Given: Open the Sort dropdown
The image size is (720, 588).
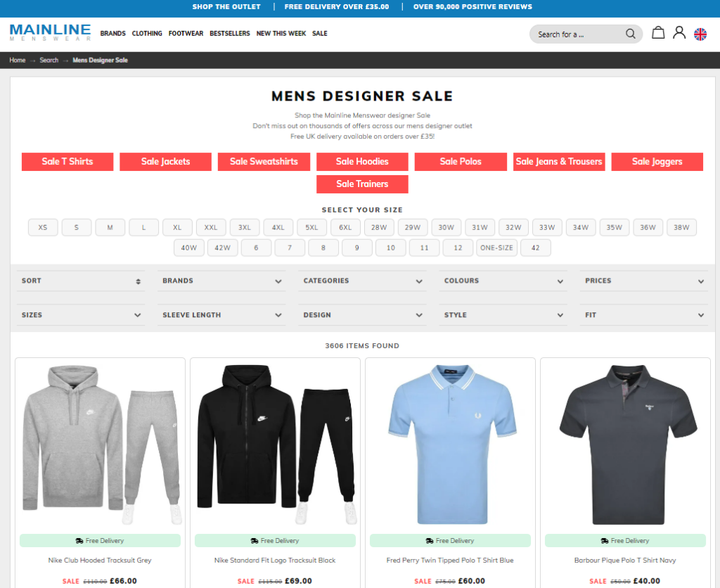Looking at the screenshot, I should 81,281.
